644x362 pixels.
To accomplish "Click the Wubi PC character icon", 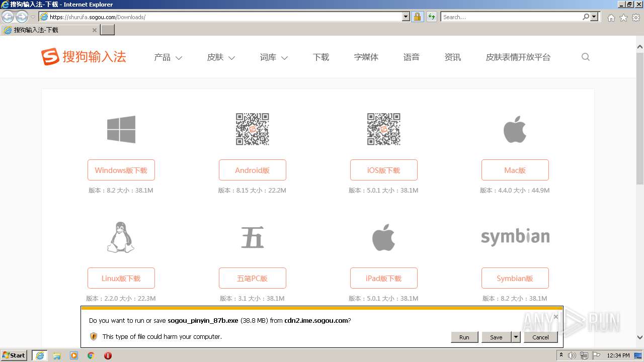I will [x=253, y=237].
